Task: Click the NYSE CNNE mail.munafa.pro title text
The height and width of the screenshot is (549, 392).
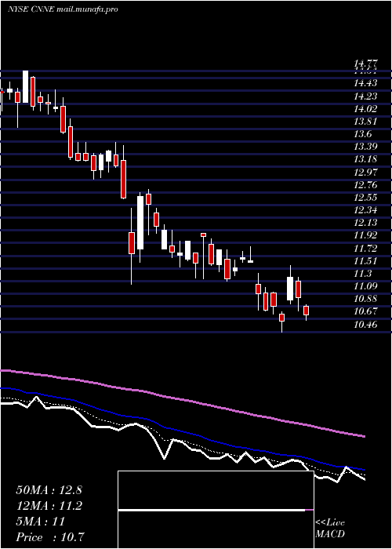Action: pyautogui.click(x=63, y=9)
